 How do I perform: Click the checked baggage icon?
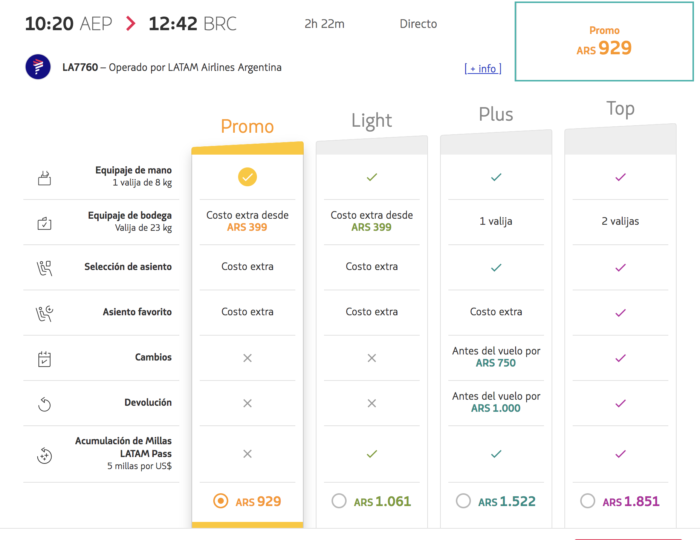pos(45,222)
